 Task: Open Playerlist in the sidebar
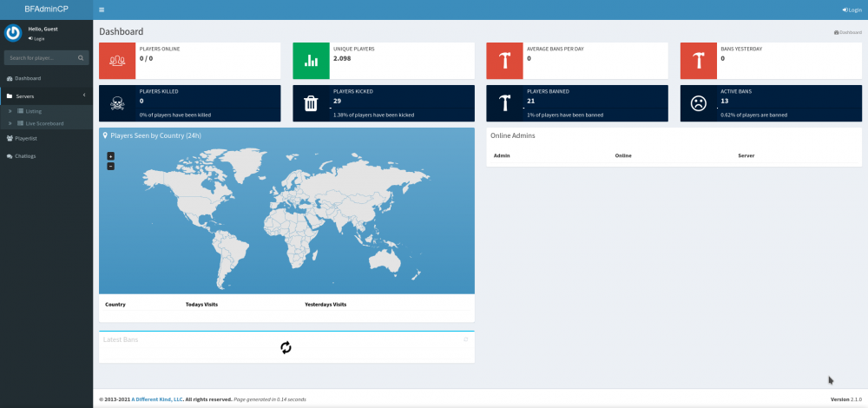[x=27, y=138]
